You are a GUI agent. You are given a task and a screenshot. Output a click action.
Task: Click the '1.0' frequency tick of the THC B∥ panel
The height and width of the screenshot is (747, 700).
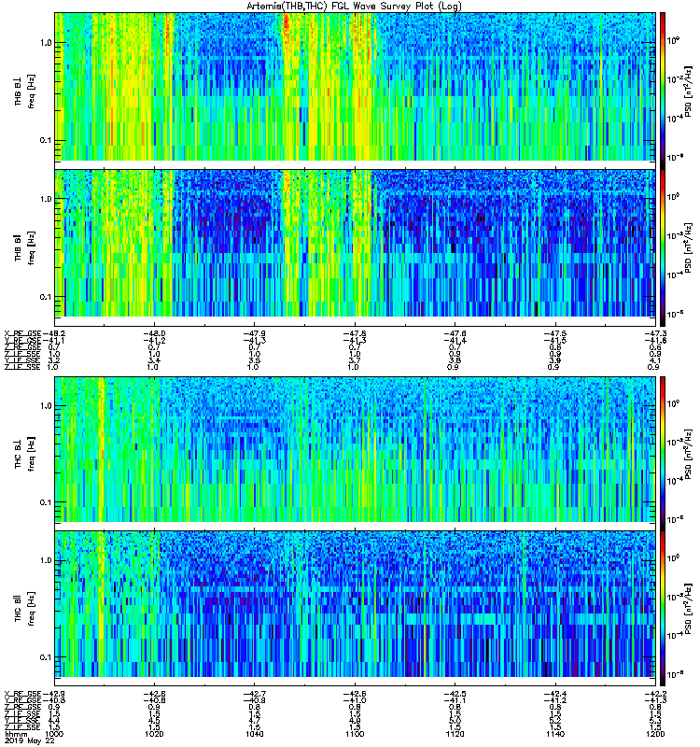[x=46, y=559]
